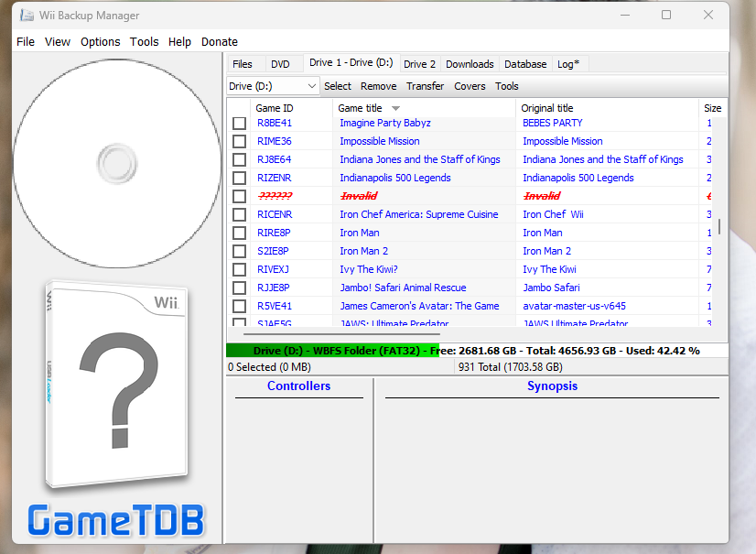Check the Indiana Jones row checkbox
The width and height of the screenshot is (756, 554).
tap(239, 159)
